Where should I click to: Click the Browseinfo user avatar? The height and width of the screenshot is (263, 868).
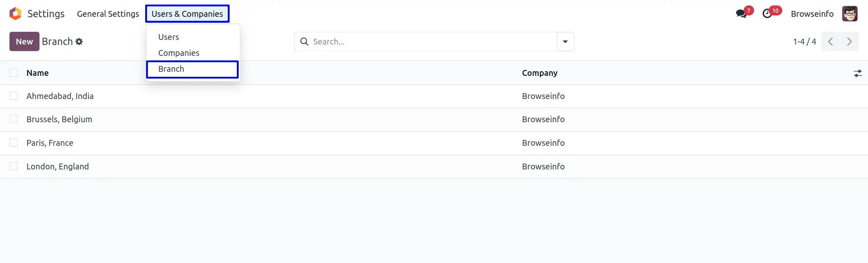click(849, 14)
